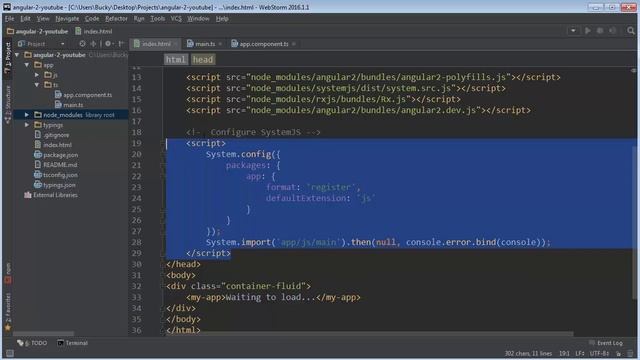Open the run configuration dropdown
The height and width of the screenshot is (360, 640).
[573, 31]
